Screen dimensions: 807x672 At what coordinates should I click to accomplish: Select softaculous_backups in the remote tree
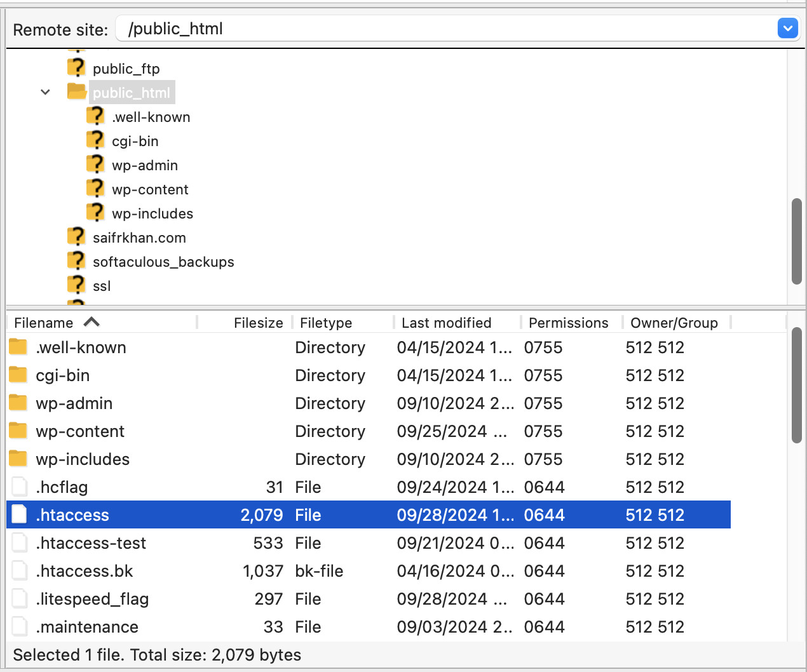163,262
